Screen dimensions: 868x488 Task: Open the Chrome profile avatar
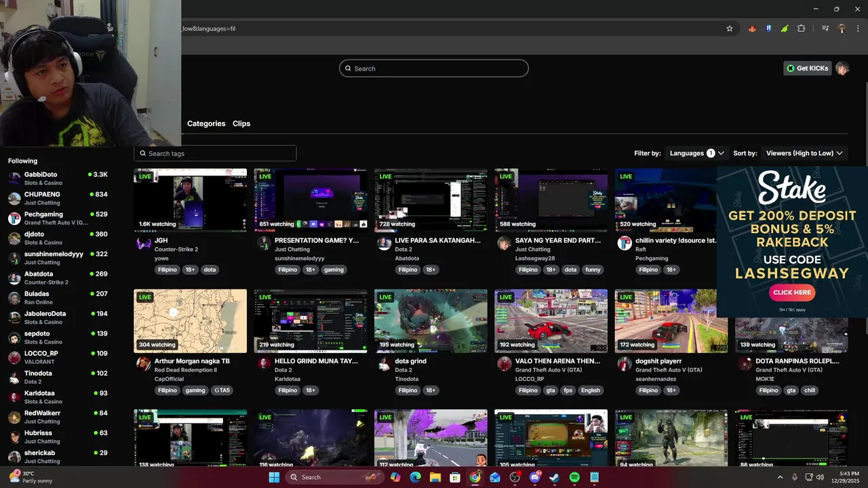[x=842, y=28]
